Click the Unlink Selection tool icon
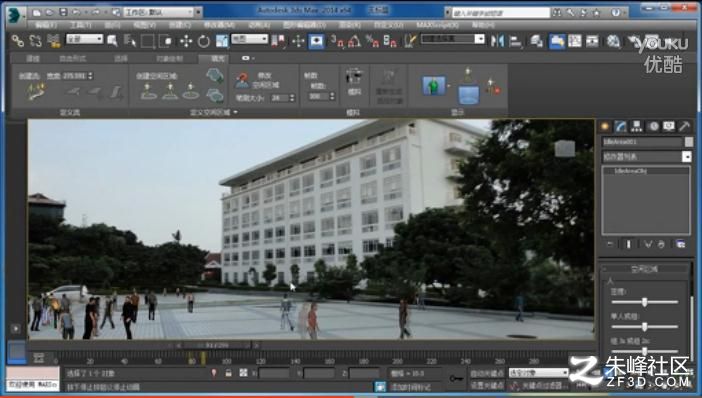This screenshot has width=702, height=398. [x=35, y=41]
